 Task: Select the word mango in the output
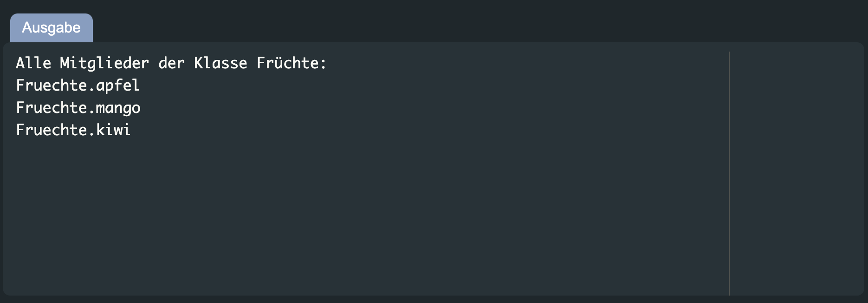(x=119, y=108)
